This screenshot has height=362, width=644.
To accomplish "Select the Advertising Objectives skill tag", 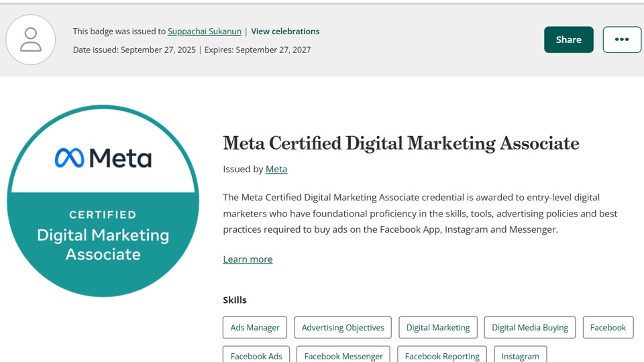I will click(343, 328).
